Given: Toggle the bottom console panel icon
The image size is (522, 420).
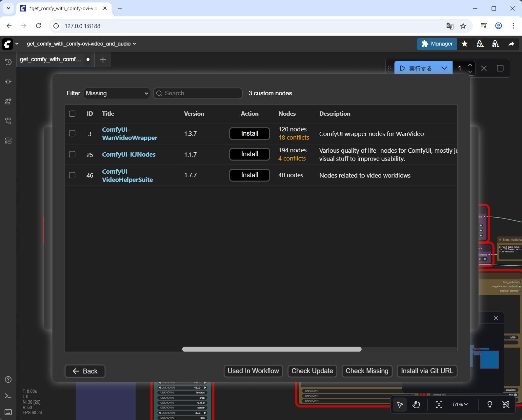Looking at the screenshot, I should 8,396.
